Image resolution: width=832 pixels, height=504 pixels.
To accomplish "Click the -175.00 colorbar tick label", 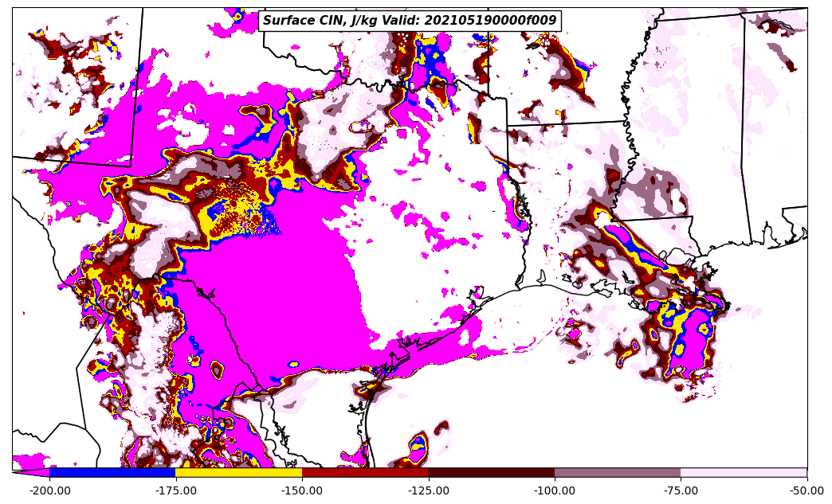I will click(175, 490).
